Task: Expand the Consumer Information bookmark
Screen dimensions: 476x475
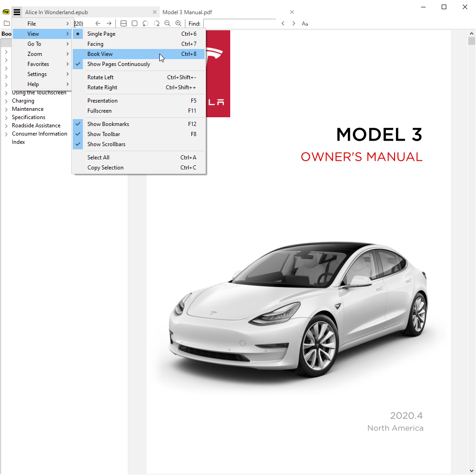Action: [6, 134]
